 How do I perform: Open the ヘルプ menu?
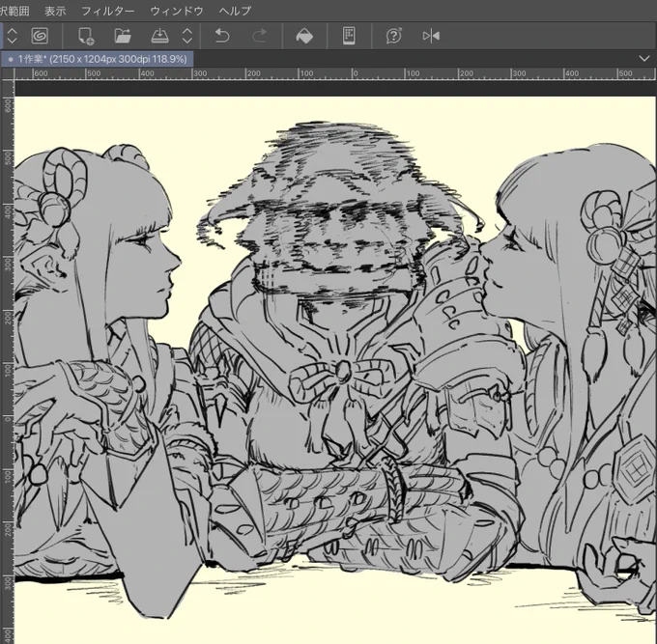tap(235, 11)
